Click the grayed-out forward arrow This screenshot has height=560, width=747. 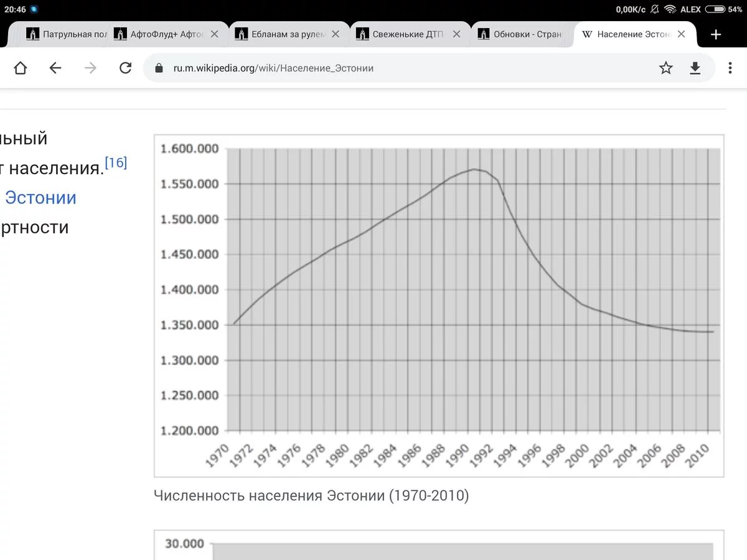coord(91,68)
